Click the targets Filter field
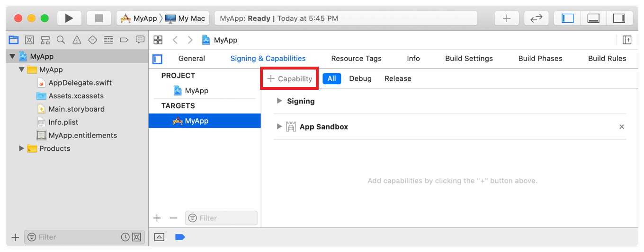644x252 pixels. [222, 218]
